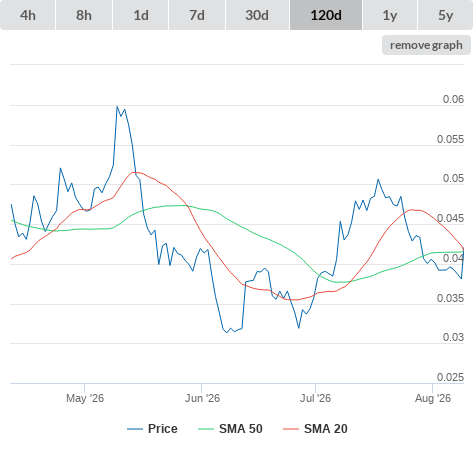Choose the 1d time range tab

[x=141, y=15]
